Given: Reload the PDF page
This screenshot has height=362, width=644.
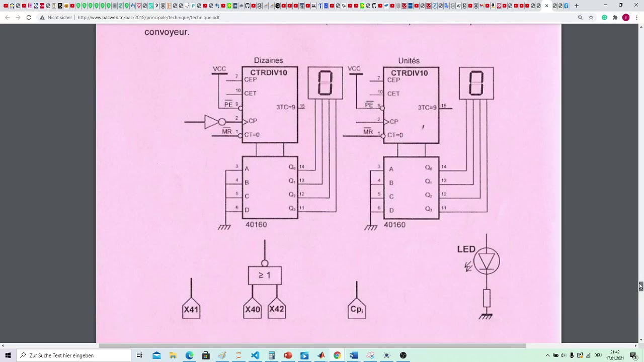Looking at the screenshot, I should tap(29, 17).
